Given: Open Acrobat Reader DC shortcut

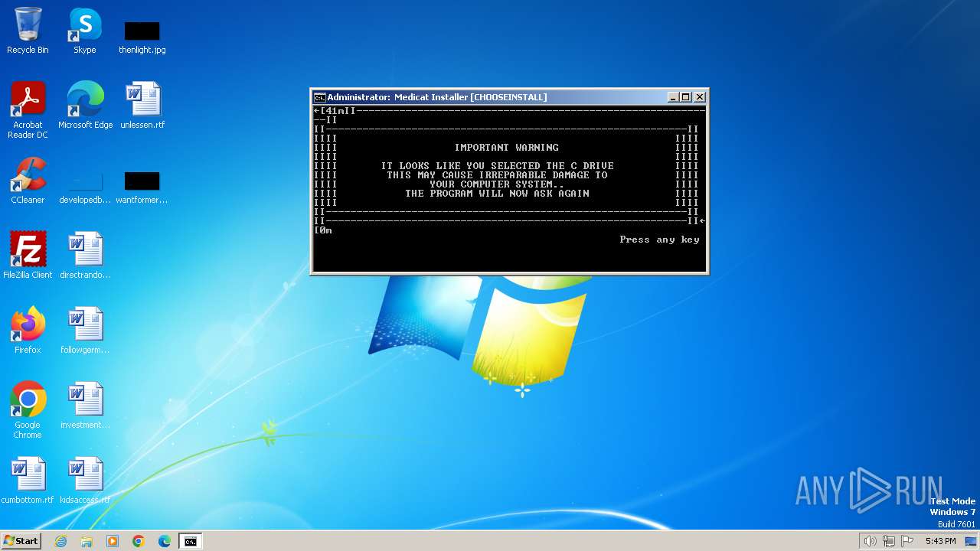Looking at the screenshot, I should [x=28, y=110].
